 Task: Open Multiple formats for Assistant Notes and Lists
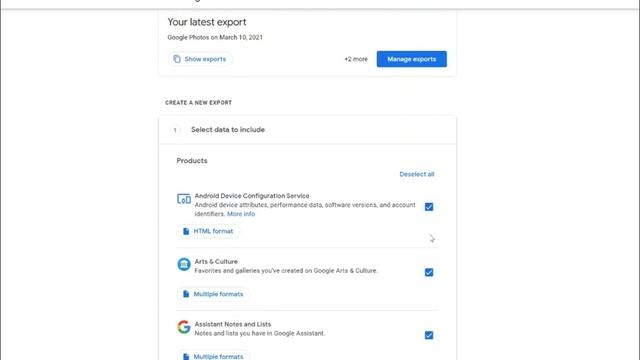(213, 356)
